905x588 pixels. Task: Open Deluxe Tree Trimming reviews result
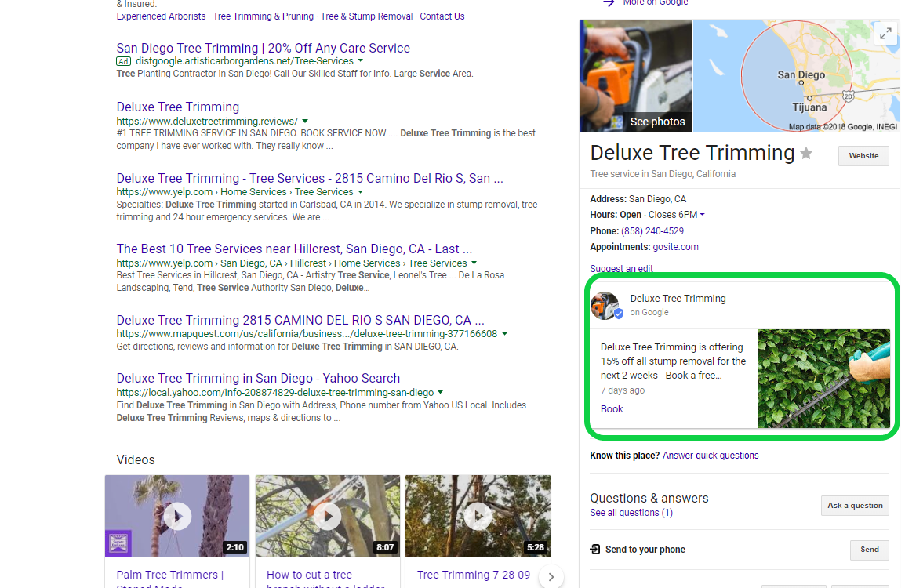pos(178,107)
